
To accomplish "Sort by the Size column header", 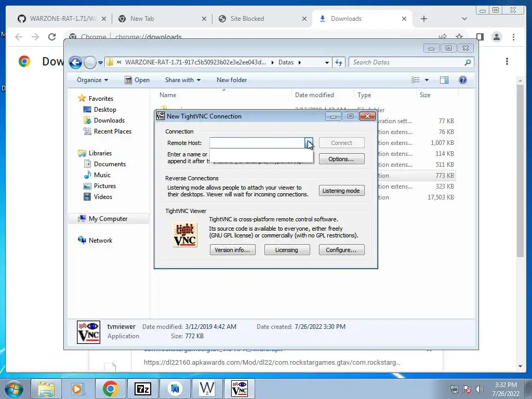I will (x=436, y=95).
